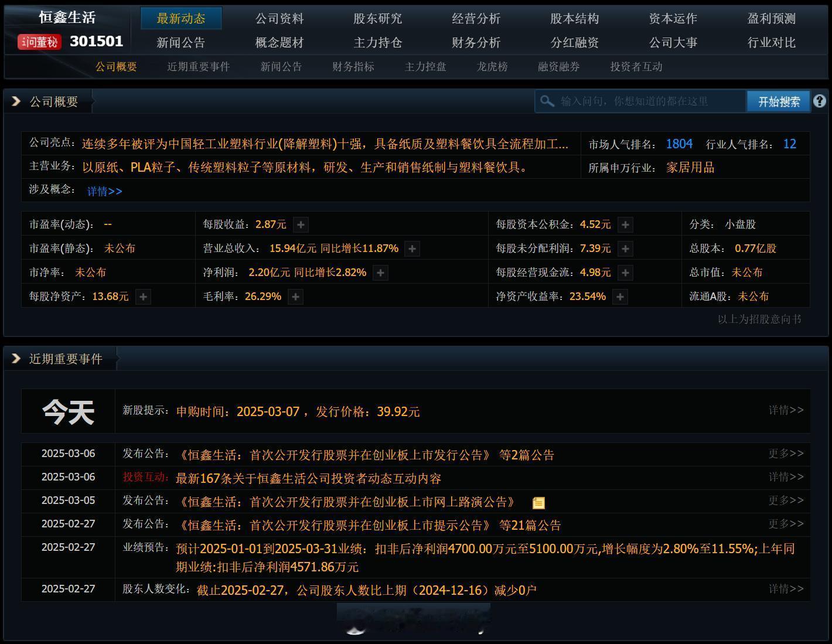Image resolution: width=832 pixels, height=644 pixels.
Task: Select 龙虎榜 sub-tab
Action: [x=492, y=67]
